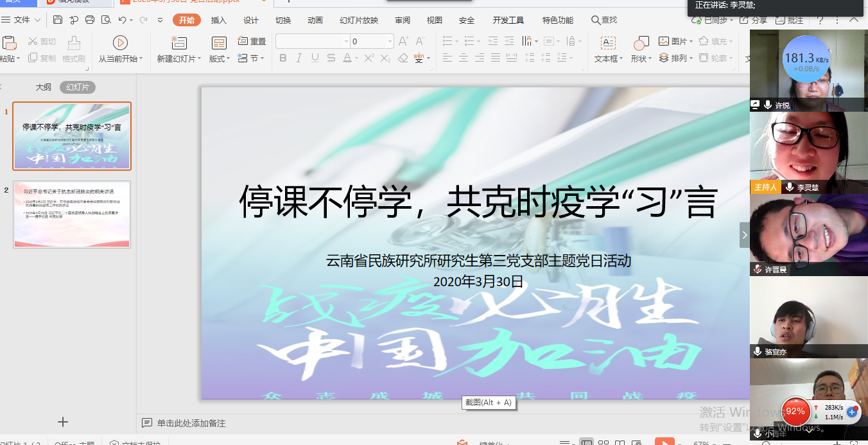
Task: Toggle Bold formatting
Action: (283, 58)
